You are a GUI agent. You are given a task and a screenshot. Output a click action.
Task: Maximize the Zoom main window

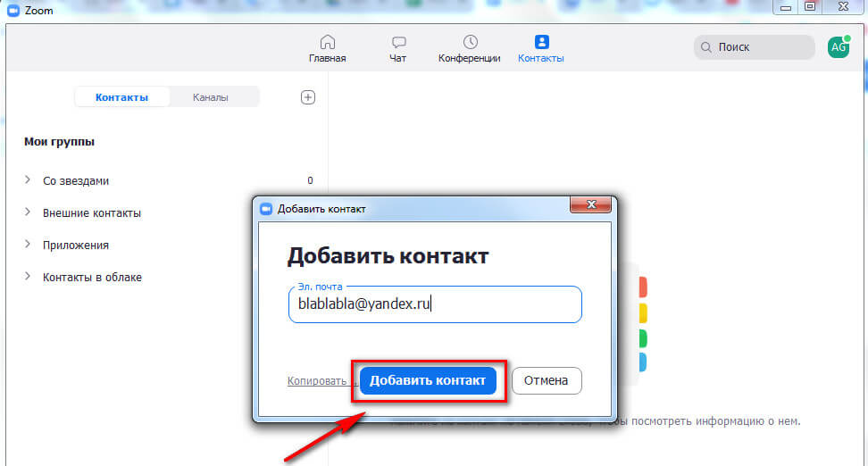[810, 7]
